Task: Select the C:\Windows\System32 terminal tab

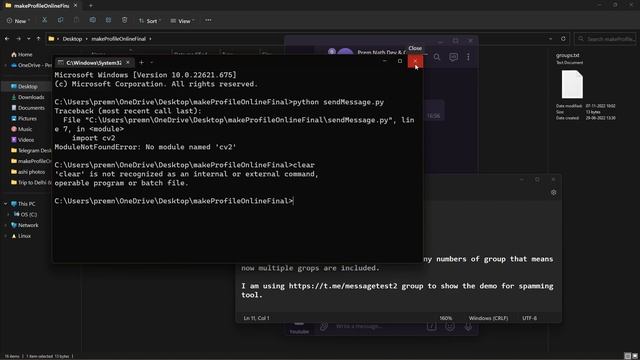Action: 93,62
